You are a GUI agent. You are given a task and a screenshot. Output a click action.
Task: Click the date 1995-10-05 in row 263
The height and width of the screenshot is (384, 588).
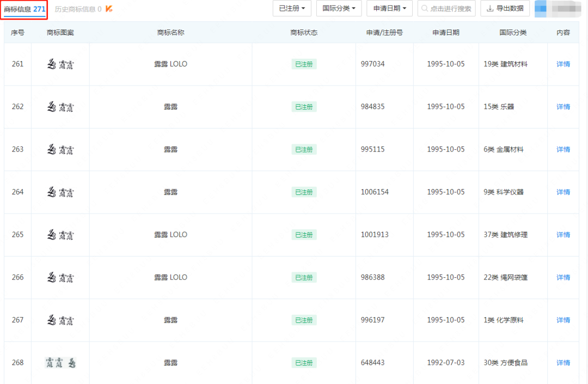click(446, 150)
